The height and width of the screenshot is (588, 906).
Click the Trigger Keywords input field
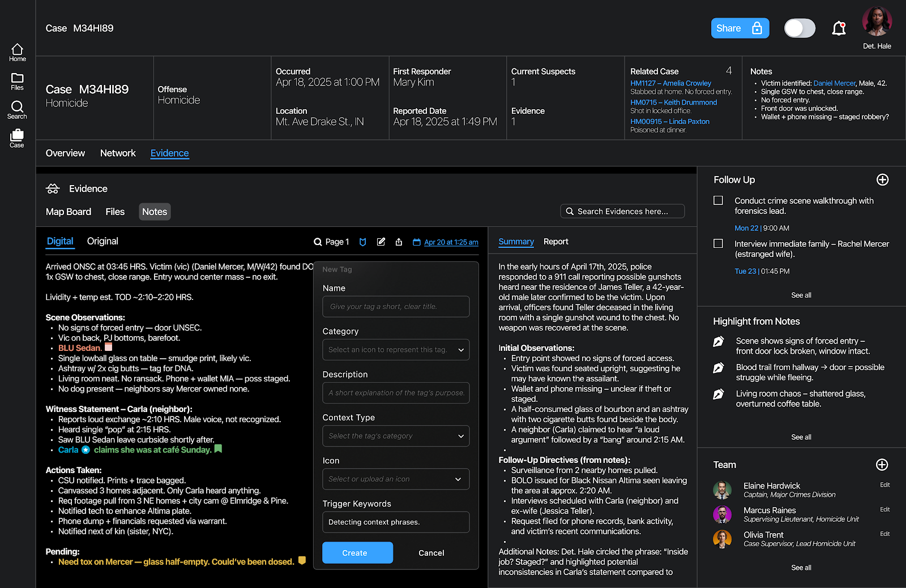396,522
